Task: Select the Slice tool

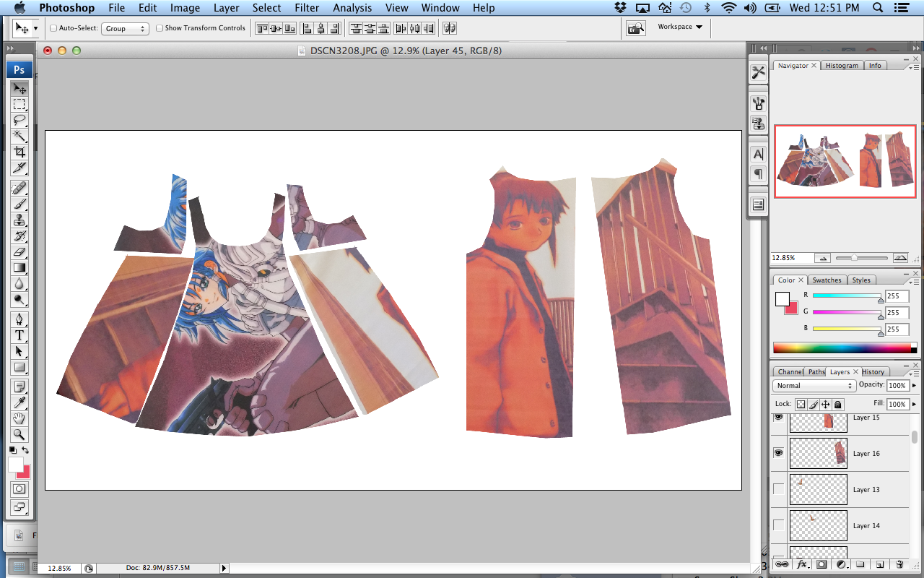Action: pos(19,168)
